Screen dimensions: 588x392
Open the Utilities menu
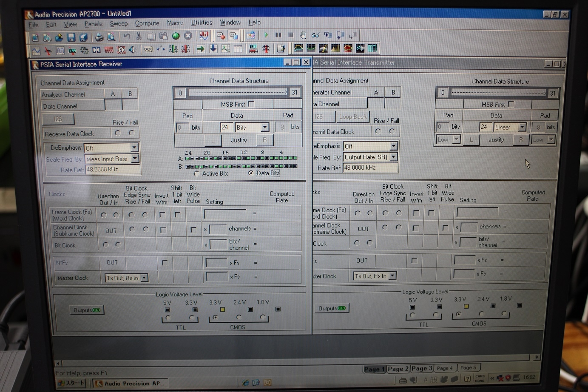pyautogui.click(x=202, y=23)
